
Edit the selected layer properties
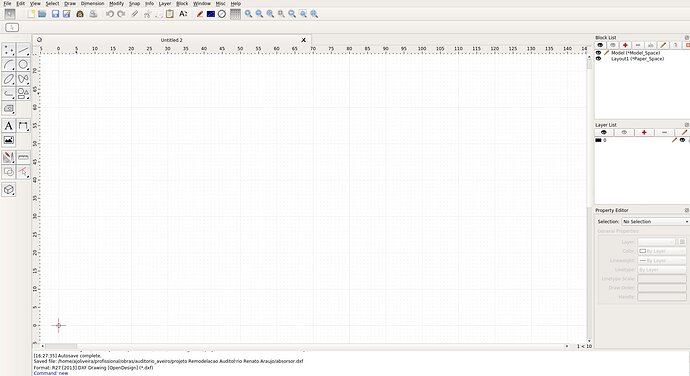(x=683, y=133)
